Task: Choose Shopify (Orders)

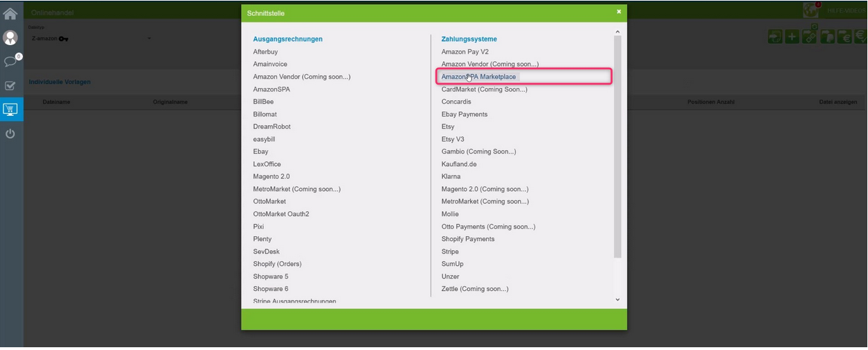Action: click(277, 265)
